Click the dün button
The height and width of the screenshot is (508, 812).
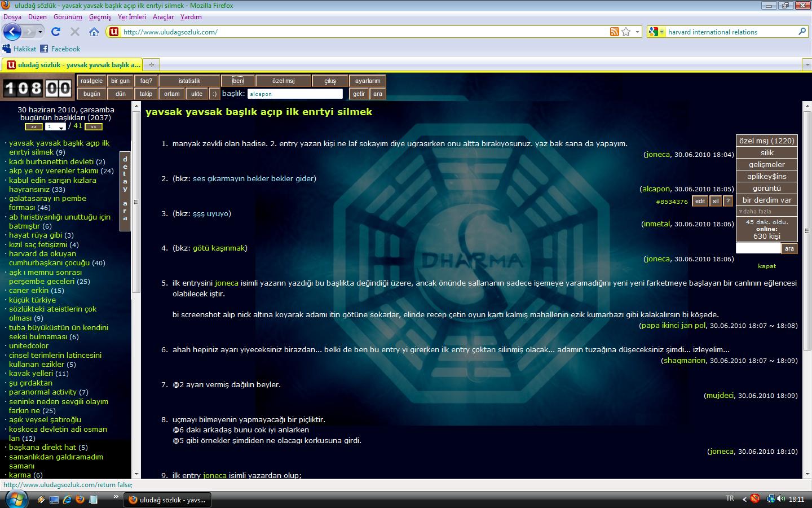(x=120, y=94)
